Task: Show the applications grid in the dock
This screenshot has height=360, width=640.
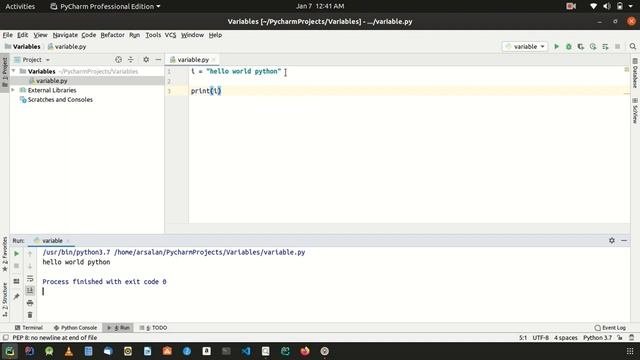Action: pos(630,351)
